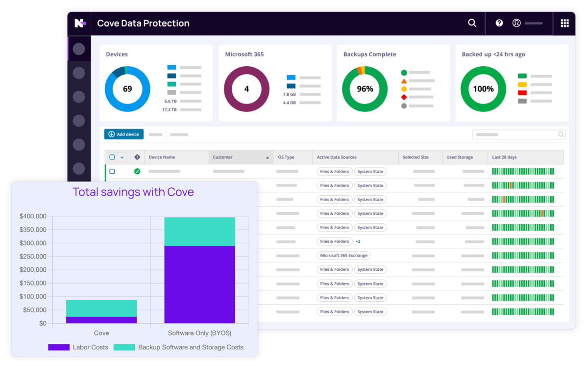Open the app grid launcher icon
The width and height of the screenshot is (588, 368).
coord(564,23)
